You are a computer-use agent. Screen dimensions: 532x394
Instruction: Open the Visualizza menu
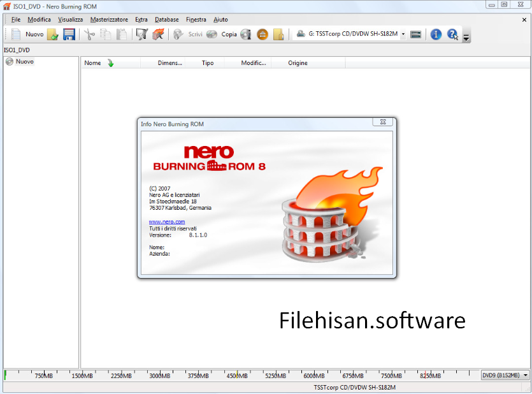click(x=71, y=20)
